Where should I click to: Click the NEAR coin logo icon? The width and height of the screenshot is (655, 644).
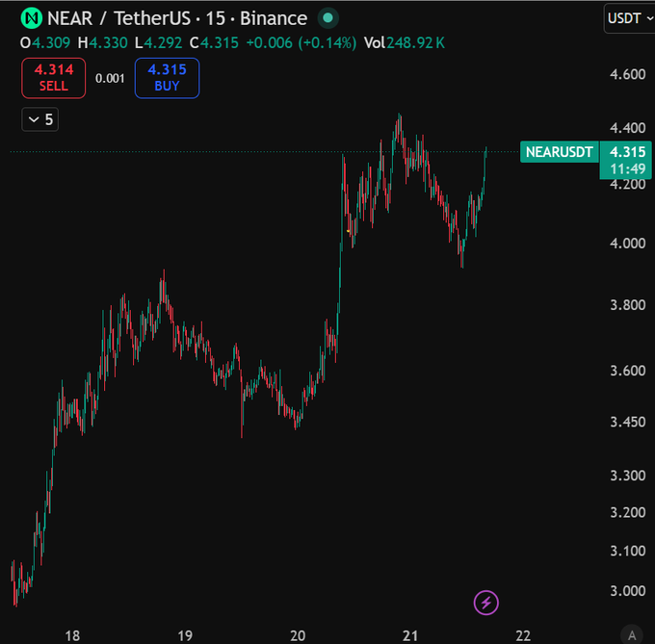[32, 18]
